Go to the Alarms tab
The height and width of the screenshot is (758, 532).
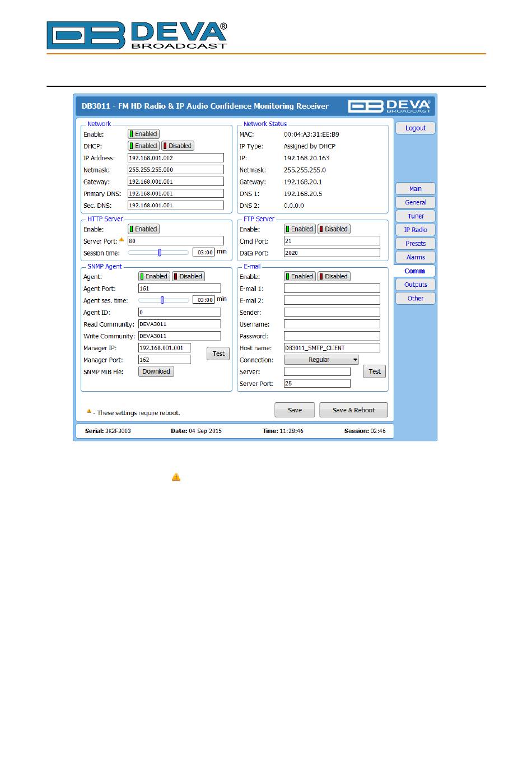[x=416, y=257]
